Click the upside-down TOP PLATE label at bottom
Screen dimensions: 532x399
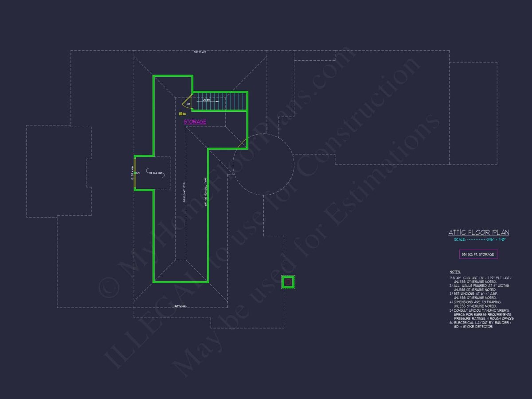[180, 306]
